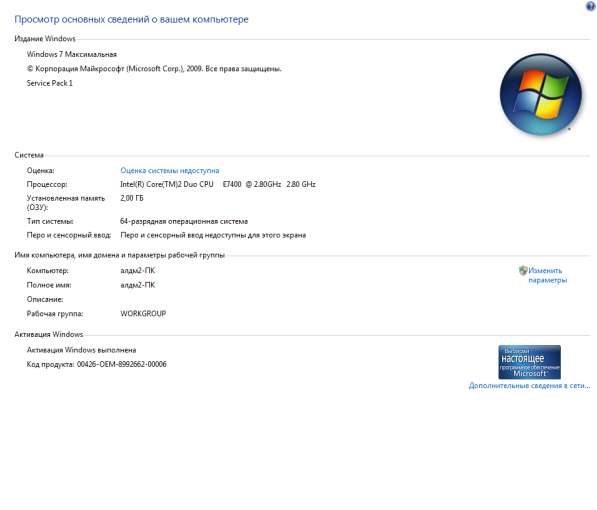Click the Рабочая группа: label
597x510 pixels.
click(x=55, y=313)
